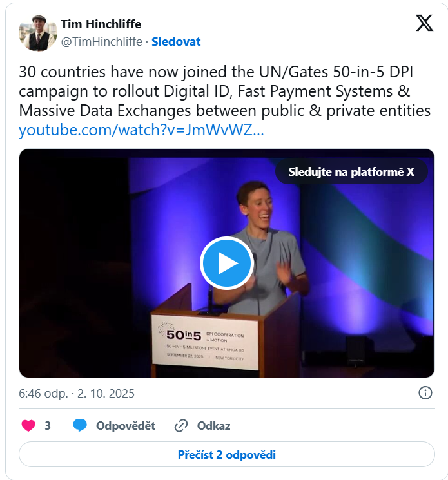Screen dimensions: 448x480
Task: Play the embedded video
Action: tap(227, 263)
